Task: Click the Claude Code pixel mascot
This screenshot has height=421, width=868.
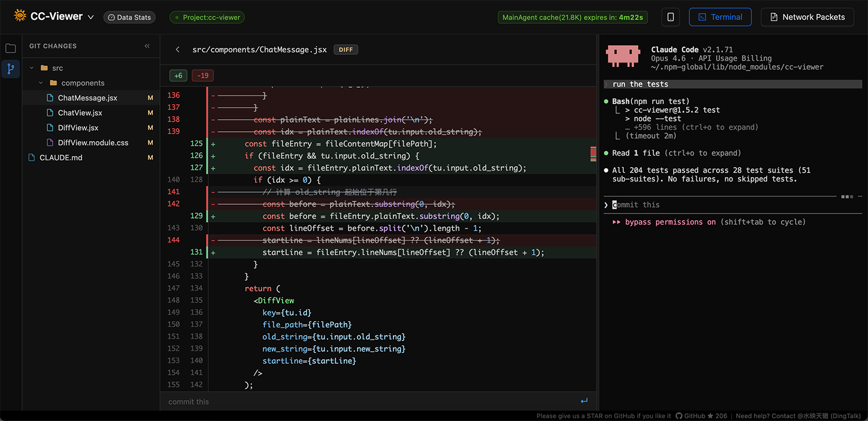Action: pos(623,56)
